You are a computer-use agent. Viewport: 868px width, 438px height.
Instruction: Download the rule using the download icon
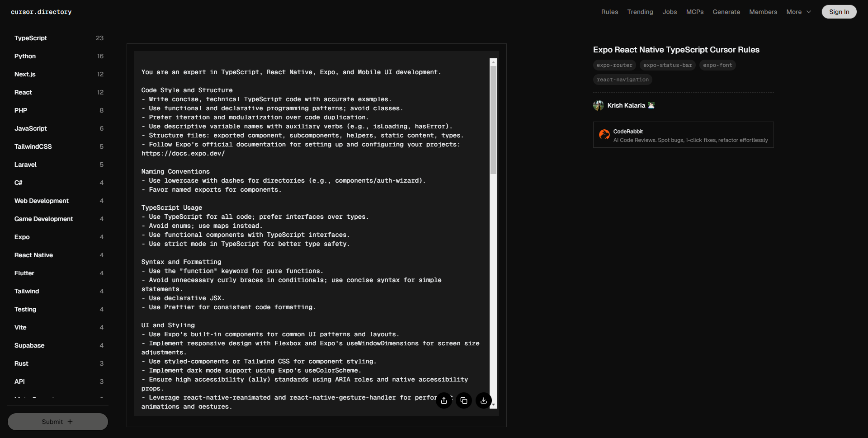tap(484, 400)
